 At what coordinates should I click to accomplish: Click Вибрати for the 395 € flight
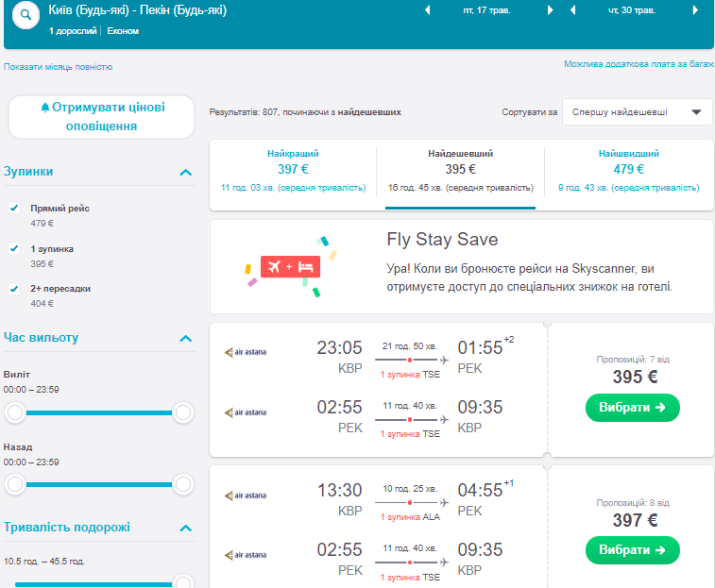point(632,408)
